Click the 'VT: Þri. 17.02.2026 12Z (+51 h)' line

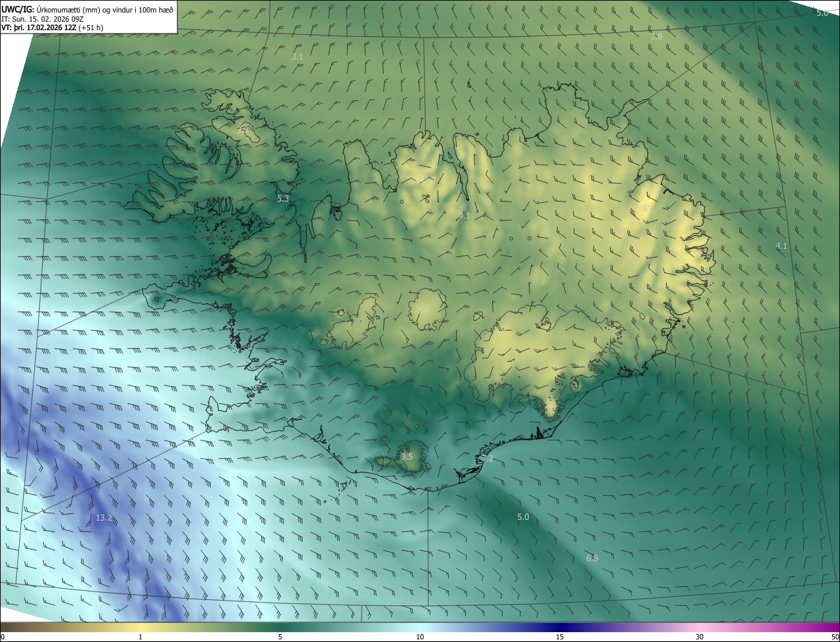[52, 28]
